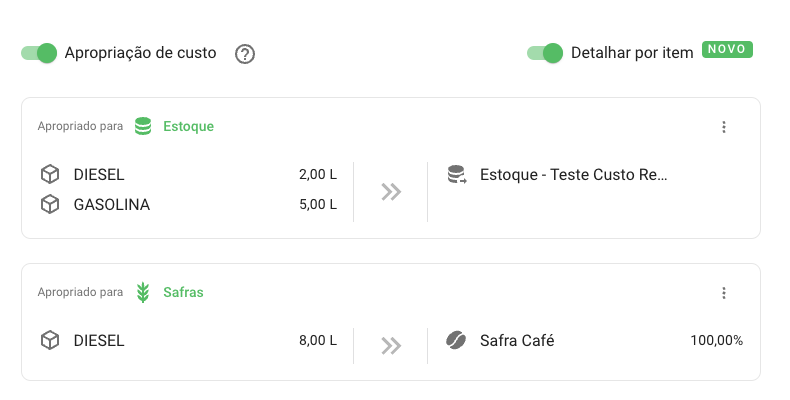Image resolution: width=790 pixels, height=400 pixels.
Task: Click the box icon beside Safras DIESEL
Action: click(49, 341)
